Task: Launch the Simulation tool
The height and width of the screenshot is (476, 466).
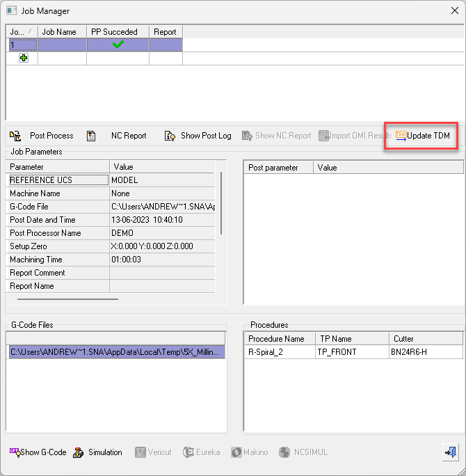Action: pos(97,452)
